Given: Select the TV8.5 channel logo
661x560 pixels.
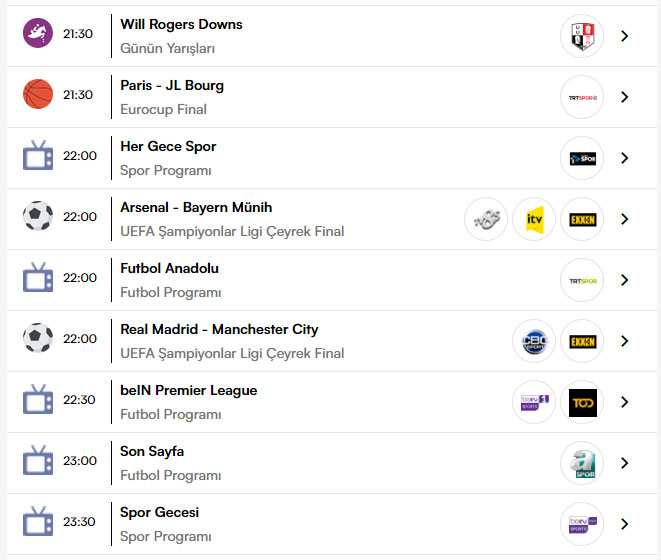Looking at the screenshot, I should pyautogui.click(x=486, y=219).
